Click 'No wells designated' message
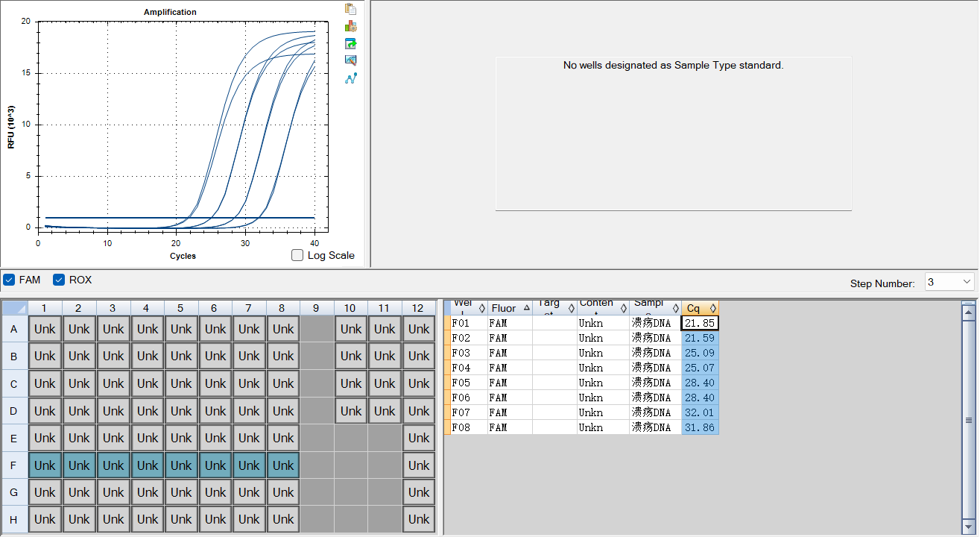The height and width of the screenshot is (537, 980). (x=673, y=65)
